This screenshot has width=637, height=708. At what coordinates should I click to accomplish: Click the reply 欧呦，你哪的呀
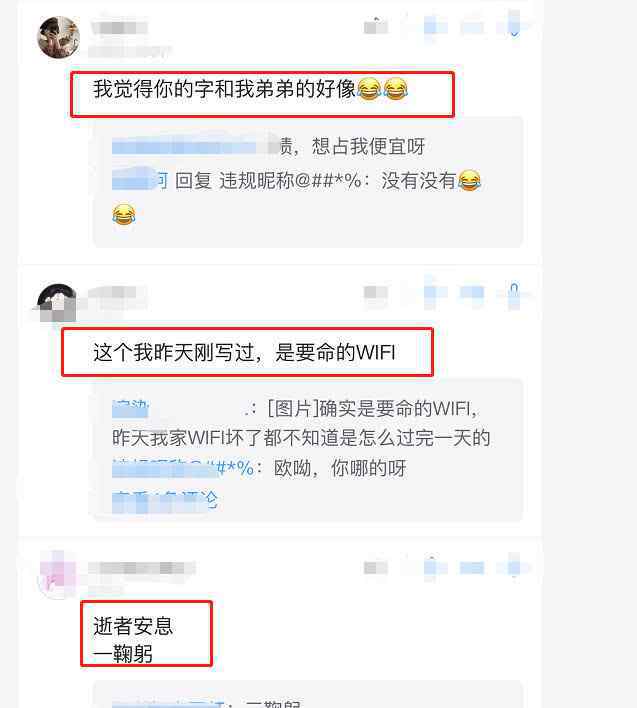pyautogui.click(x=340, y=468)
